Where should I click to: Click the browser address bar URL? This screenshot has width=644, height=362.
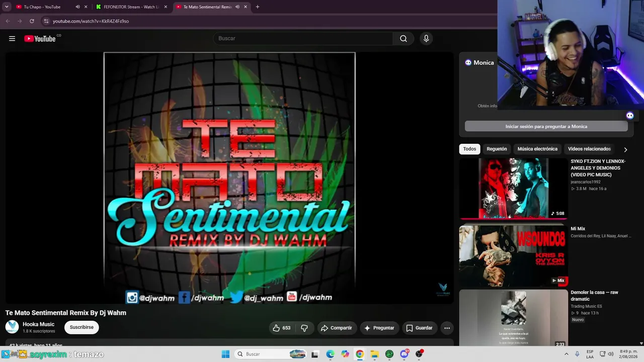(x=91, y=21)
